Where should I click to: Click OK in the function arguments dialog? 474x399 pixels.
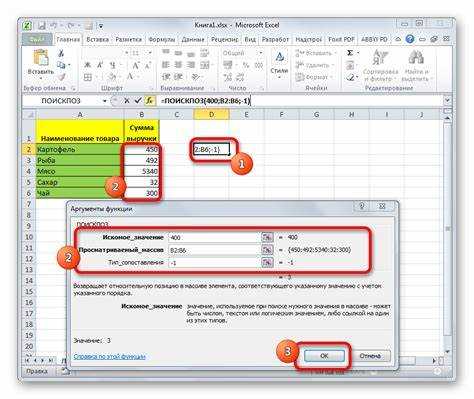point(324,356)
